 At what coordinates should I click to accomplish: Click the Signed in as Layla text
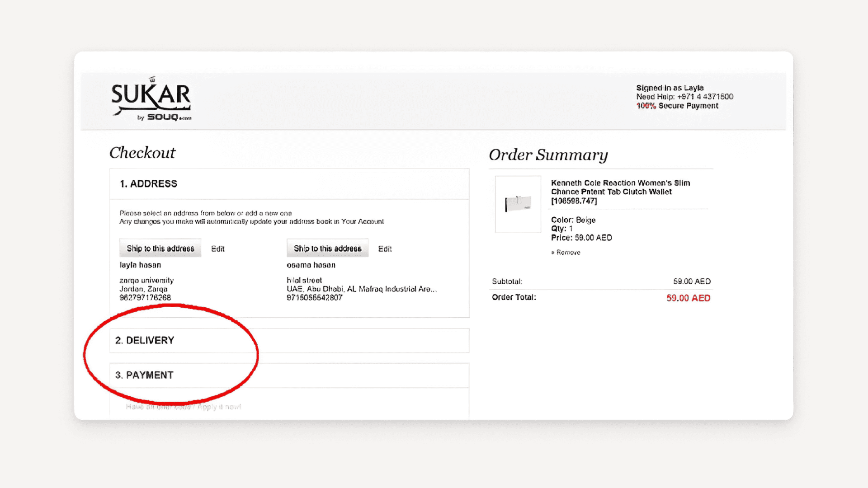coord(670,88)
